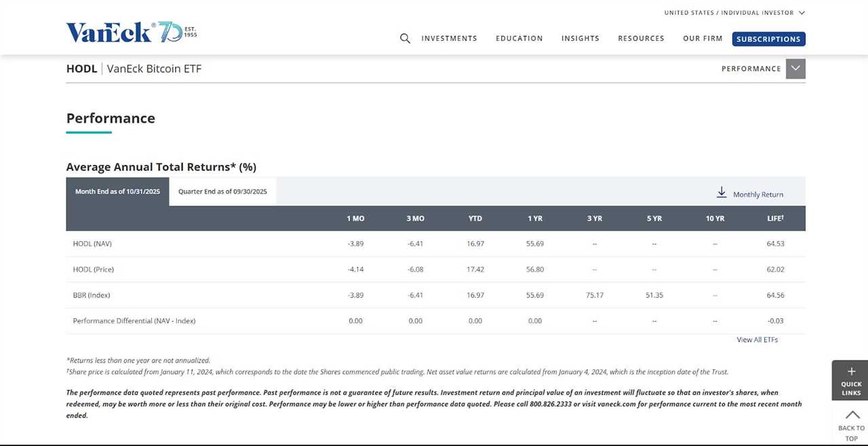Screen dimensions: 868x446
Task: Click the View All ETFs link
Action: [757, 339]
